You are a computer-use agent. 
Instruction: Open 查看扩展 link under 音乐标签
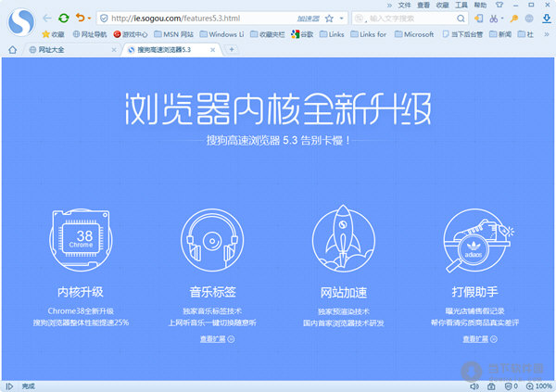(217, 339)
